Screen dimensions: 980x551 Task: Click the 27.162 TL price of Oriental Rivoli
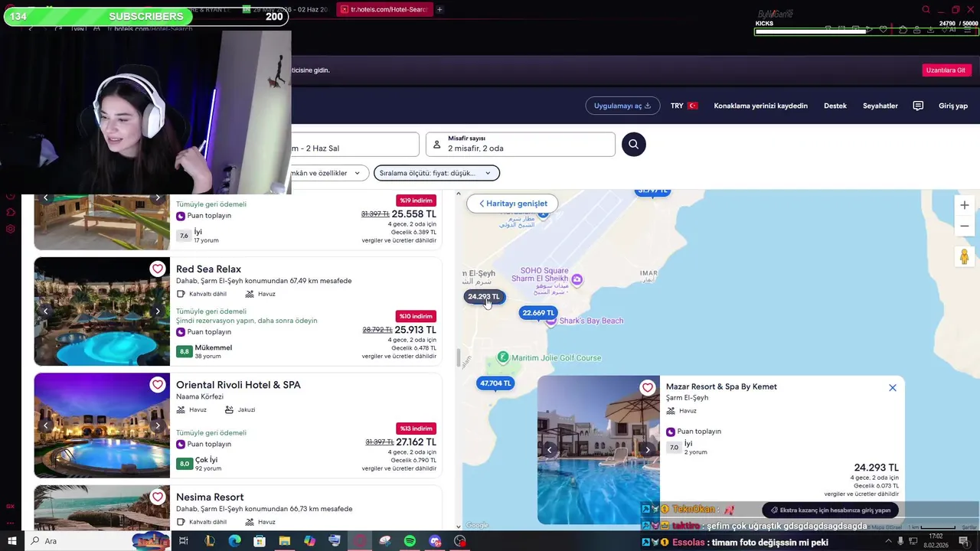(415, 442)
